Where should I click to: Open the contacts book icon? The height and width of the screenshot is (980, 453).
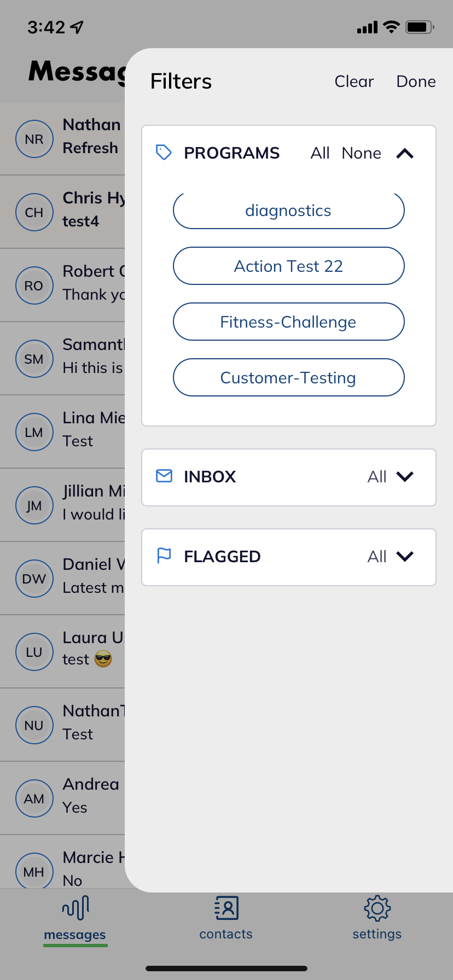coord(226,908)
